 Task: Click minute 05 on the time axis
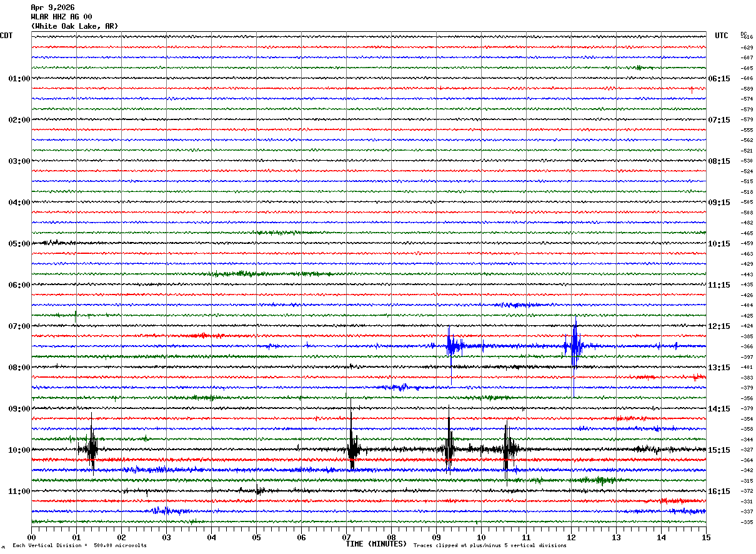tap(256, 537)
